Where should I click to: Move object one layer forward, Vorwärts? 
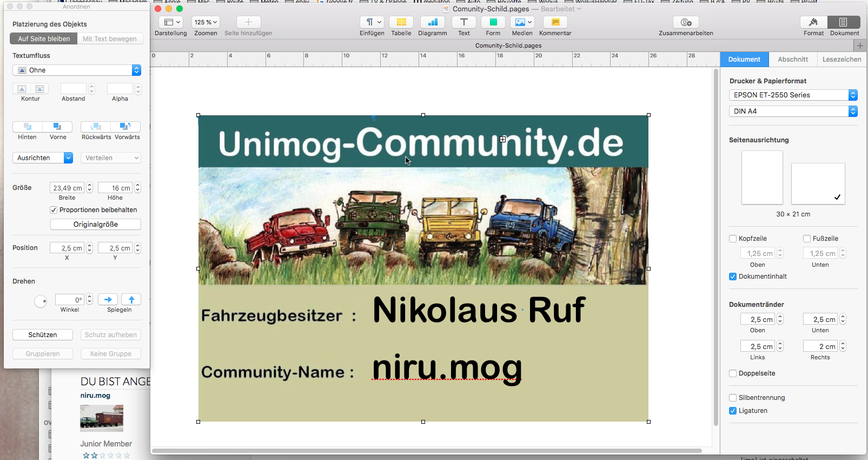coord(125,127)
